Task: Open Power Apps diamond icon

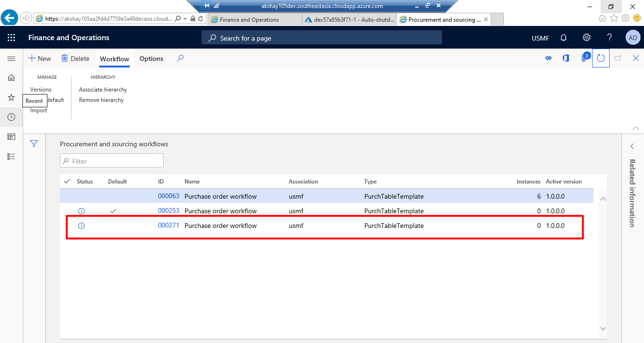Action: coord(549,58)
